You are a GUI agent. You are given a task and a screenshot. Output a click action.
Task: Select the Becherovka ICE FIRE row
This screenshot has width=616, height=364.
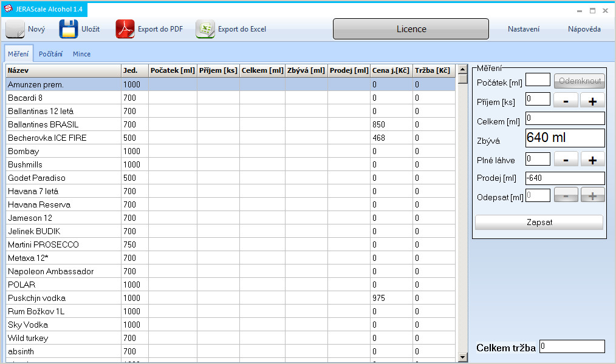click(x=231, y=138)
